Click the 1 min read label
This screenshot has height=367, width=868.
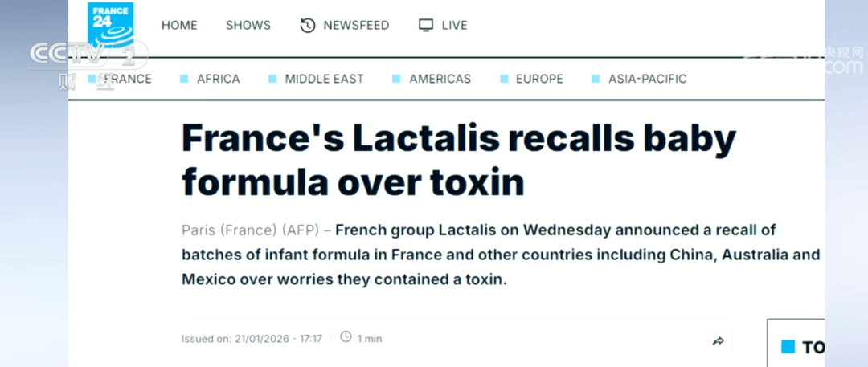click(x=370, y=339)
